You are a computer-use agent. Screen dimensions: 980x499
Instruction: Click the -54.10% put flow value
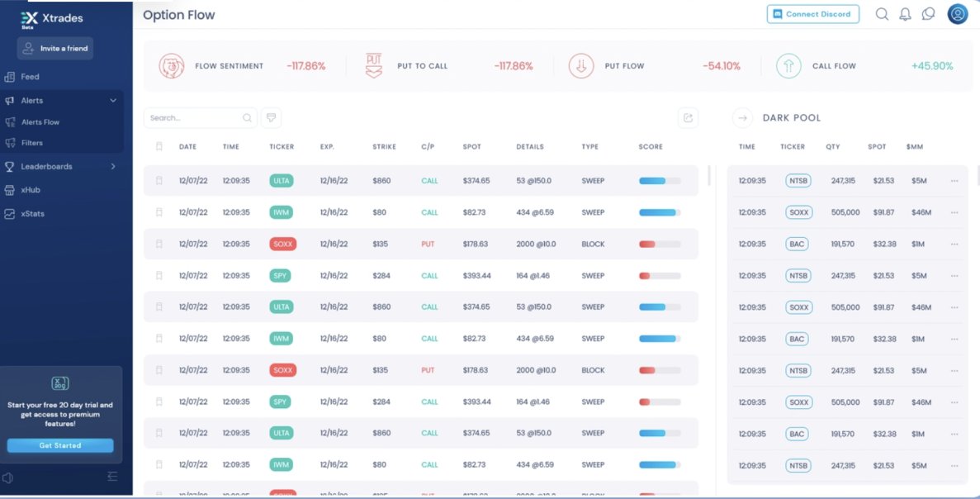coord(722,65)
